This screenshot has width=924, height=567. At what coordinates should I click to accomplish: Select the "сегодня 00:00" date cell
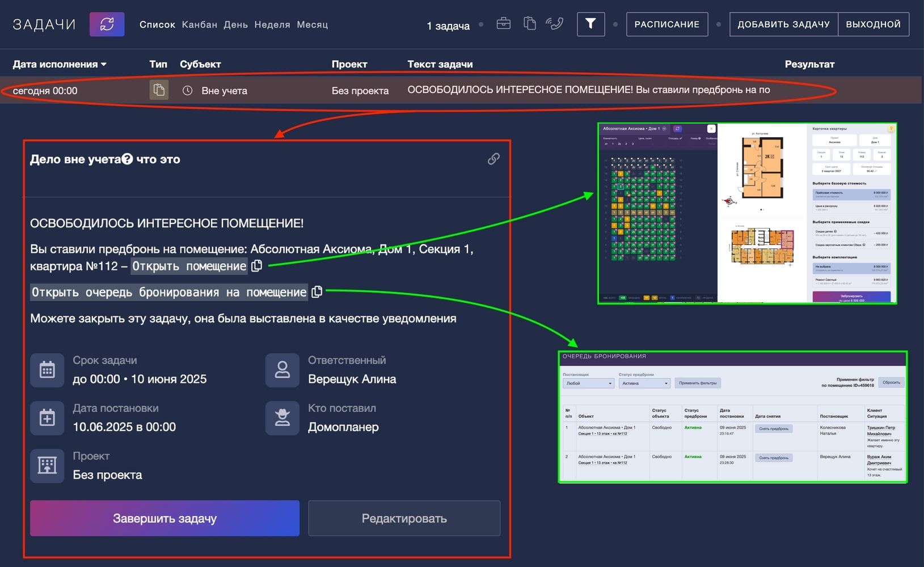pos(45,91)
